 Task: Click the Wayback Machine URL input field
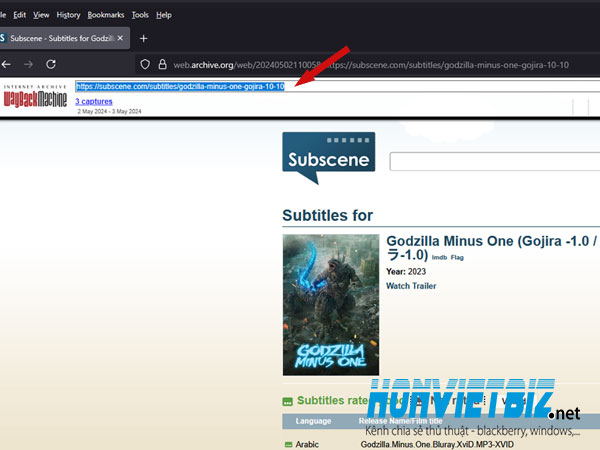click(338, 86)
